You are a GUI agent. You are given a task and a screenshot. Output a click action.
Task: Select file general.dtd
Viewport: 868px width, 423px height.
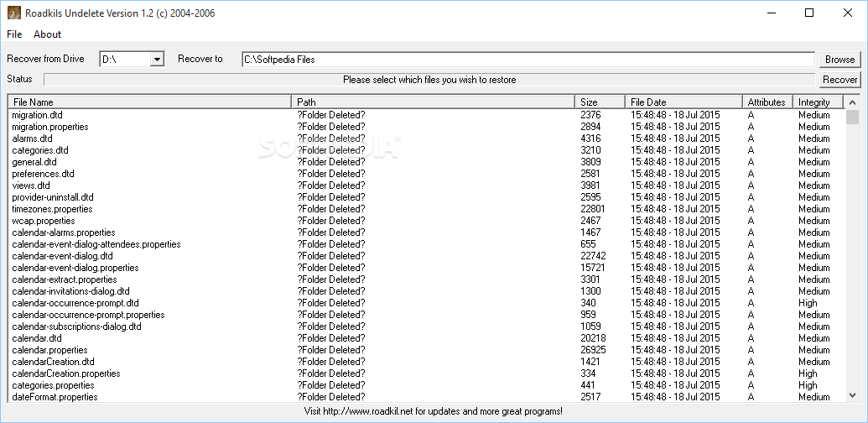coord(34,162)
